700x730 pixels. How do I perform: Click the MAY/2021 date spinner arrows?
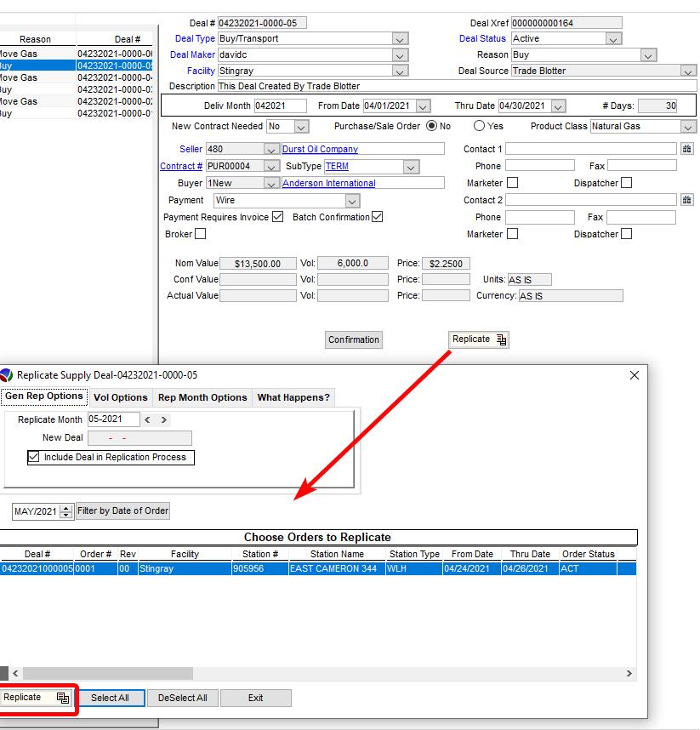(66, 511)
